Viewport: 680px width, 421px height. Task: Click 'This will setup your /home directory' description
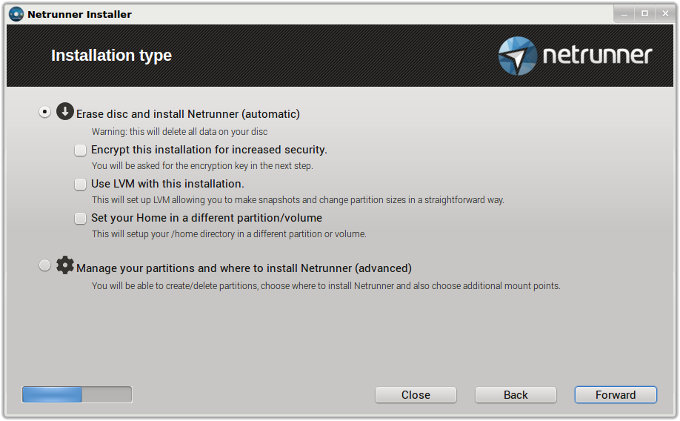point(229,234)
